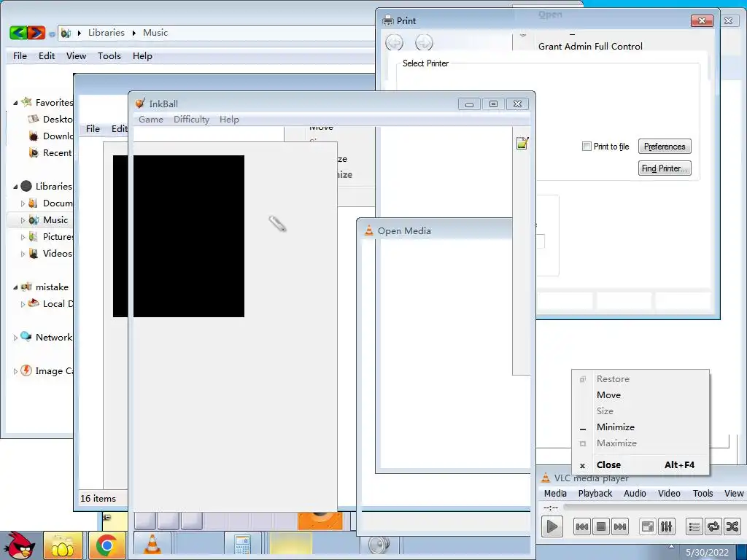Choose Close Alt+F4 in system menu

(x=640, y=464)
